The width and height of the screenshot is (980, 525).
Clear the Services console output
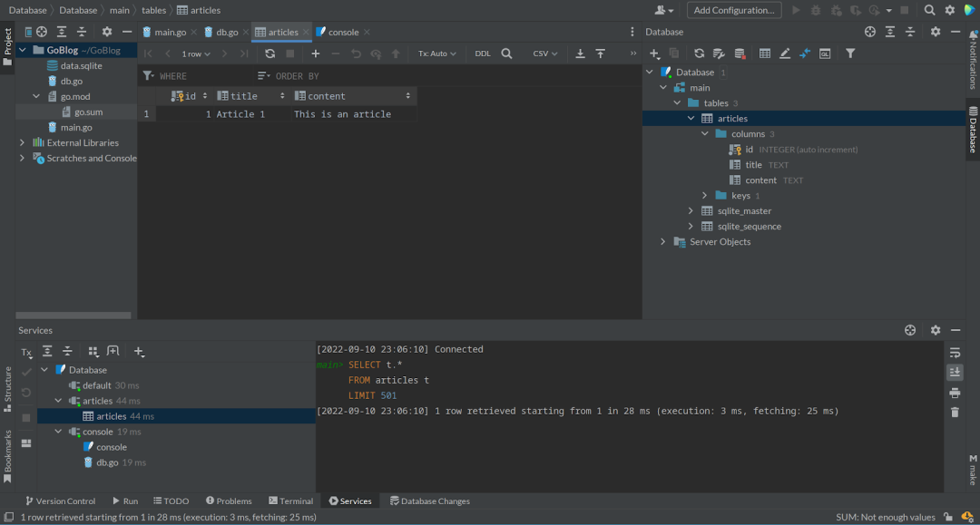click(955, 412)
